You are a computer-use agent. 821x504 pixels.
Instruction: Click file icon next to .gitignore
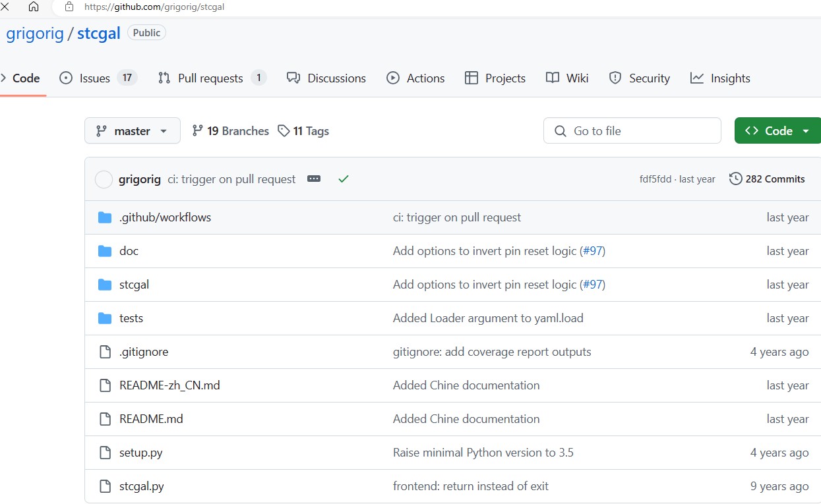coord(105,352)
